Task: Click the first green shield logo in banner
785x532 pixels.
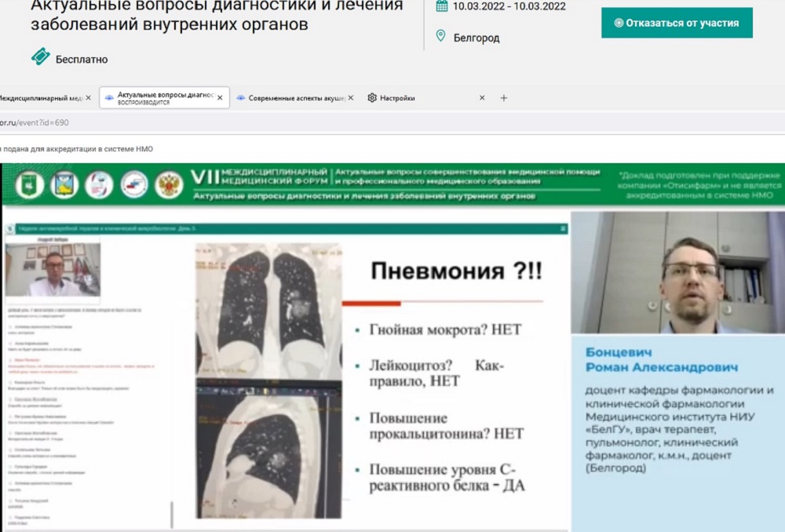Action: tap(29, 185)
